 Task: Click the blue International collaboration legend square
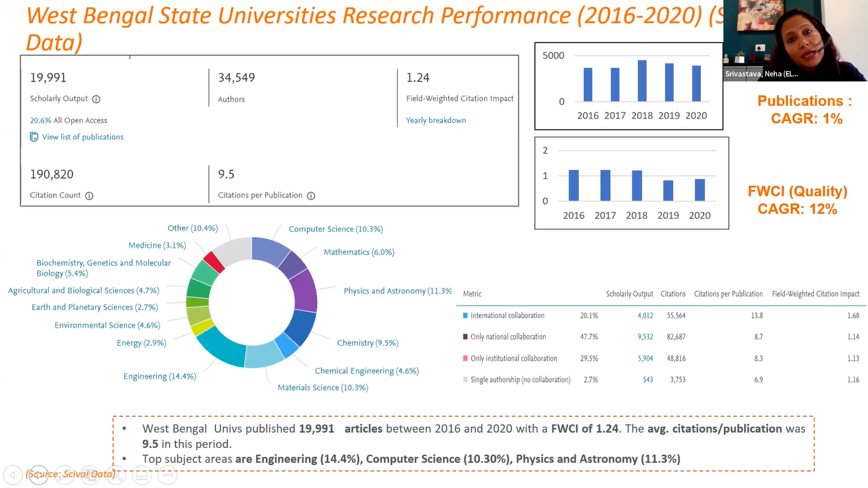point(466,316)
